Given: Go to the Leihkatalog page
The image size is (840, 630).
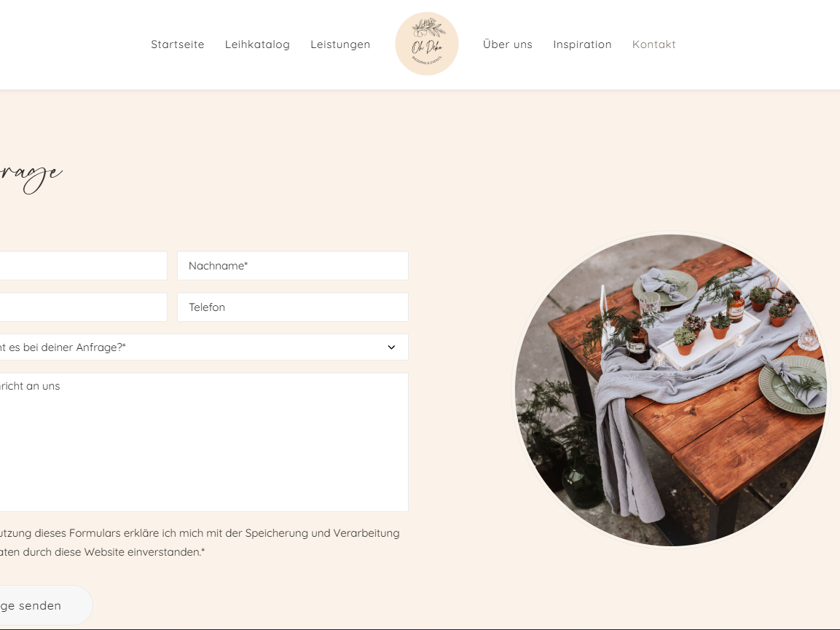Looking at the screenshot, I should [257, 44].
